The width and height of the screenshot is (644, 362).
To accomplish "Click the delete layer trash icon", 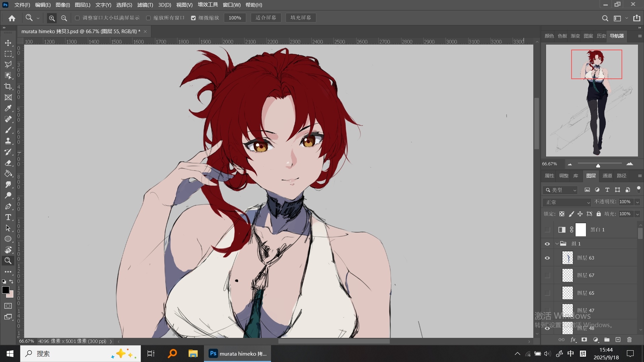I will pyautogui.click(x=629, y=340).
